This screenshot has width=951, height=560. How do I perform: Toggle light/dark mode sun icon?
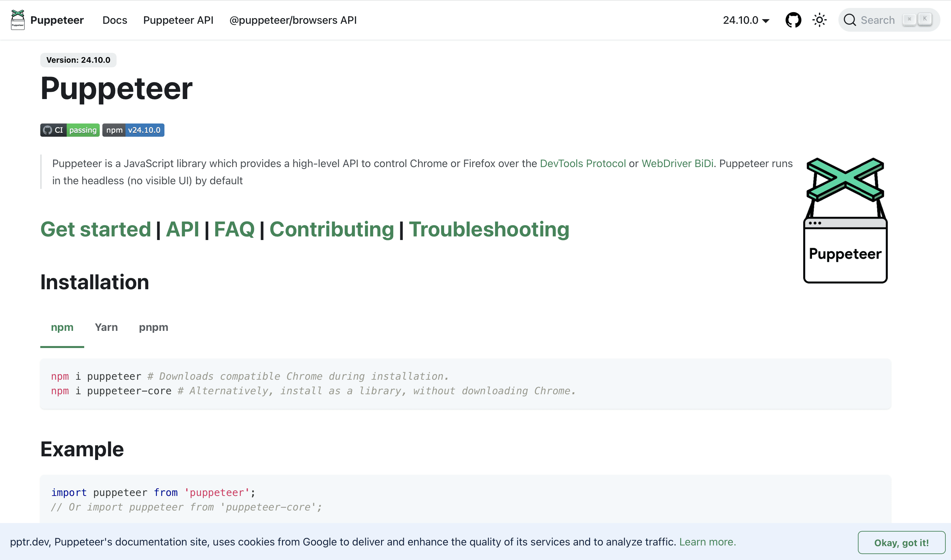pos(819,20)
